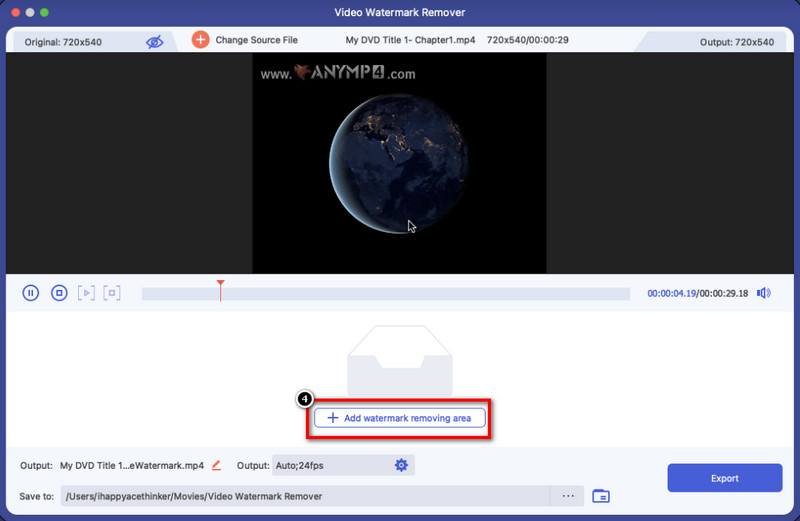Screen dimensions: 800x521
Task: Click the red playhead marker on timeline
Action: [x=220, y=290]
